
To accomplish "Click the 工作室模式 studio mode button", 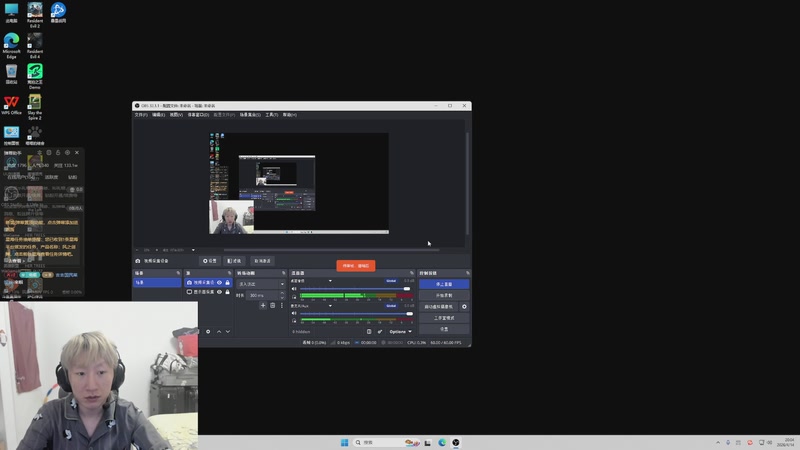I will click(444, 318).
